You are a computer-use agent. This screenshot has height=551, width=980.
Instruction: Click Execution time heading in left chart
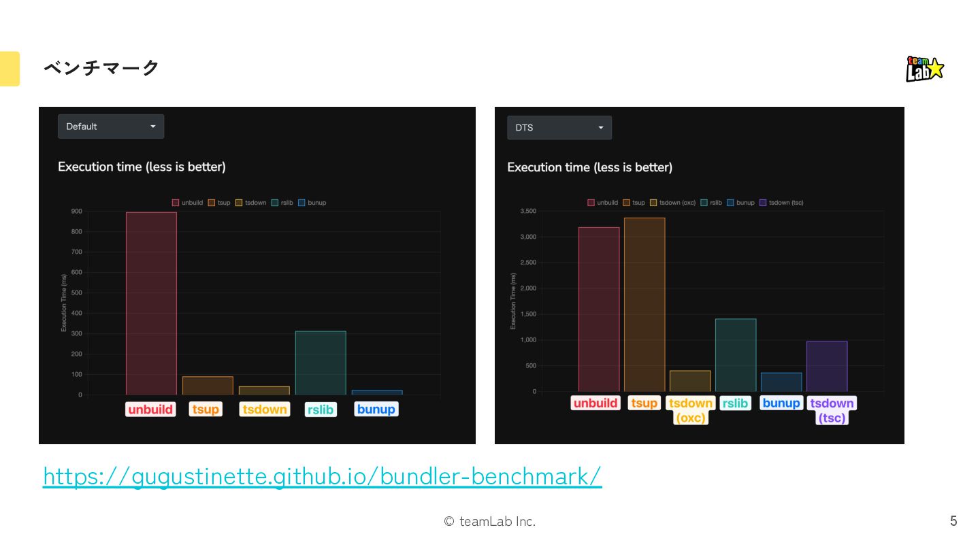[x=142, y=167]
